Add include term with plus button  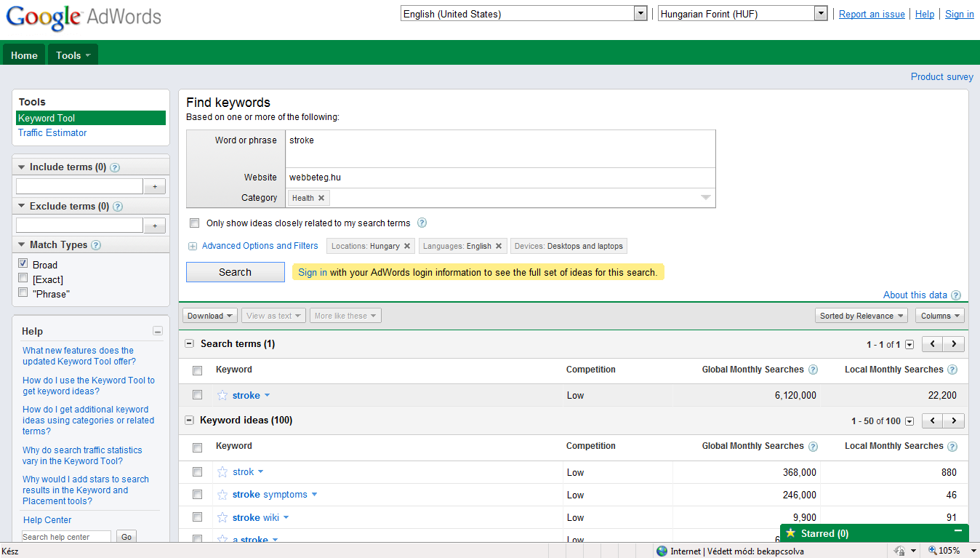(154, 187)
